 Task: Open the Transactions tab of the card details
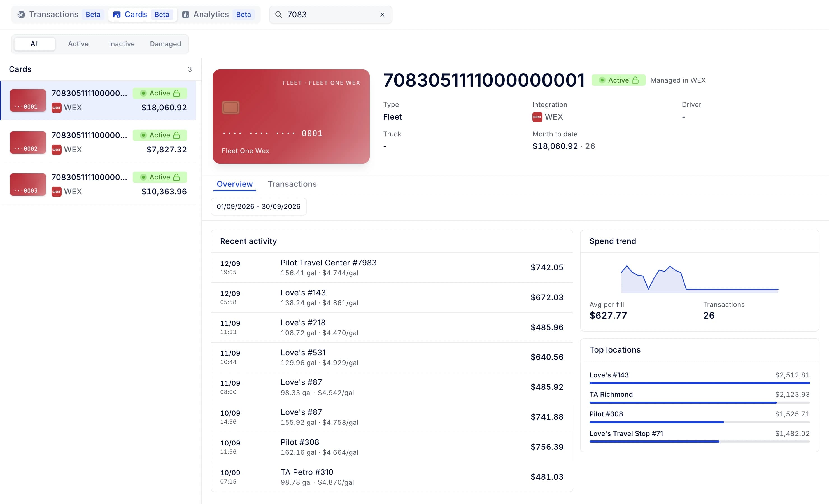[292, 184]
